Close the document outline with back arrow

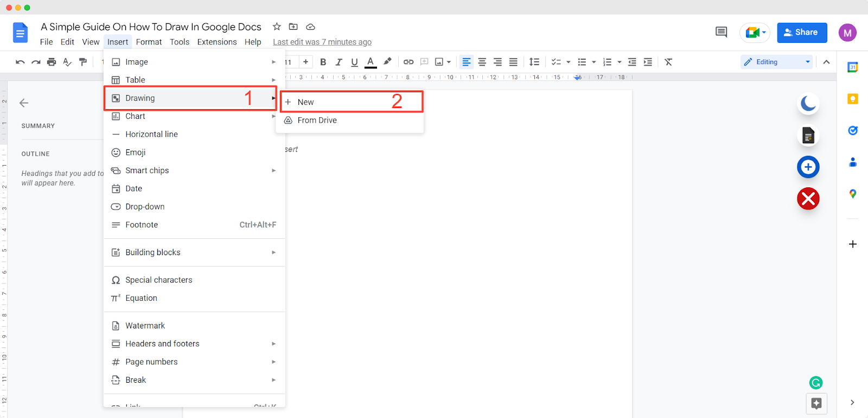point(24,103)
